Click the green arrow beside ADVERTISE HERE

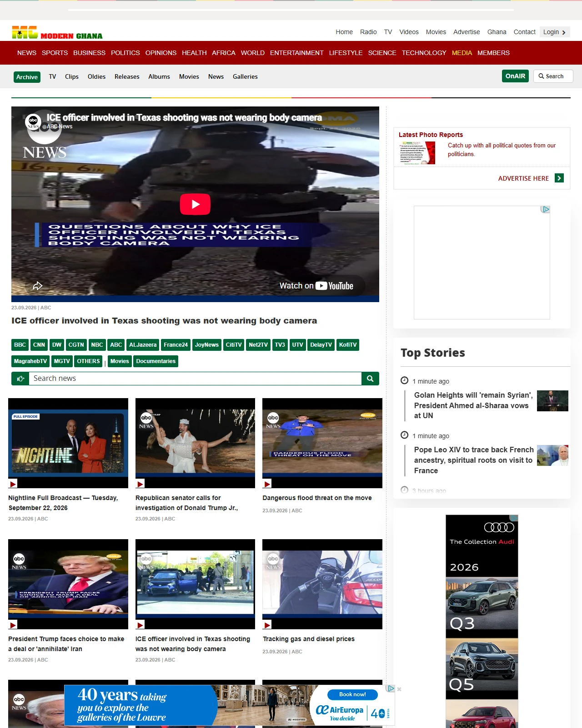559,178
